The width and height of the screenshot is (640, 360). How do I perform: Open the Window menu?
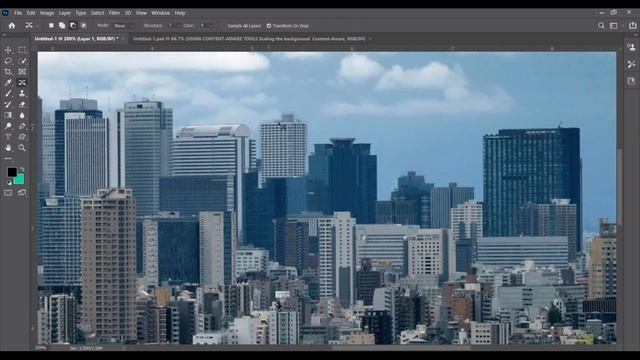(x=160, y=13)
